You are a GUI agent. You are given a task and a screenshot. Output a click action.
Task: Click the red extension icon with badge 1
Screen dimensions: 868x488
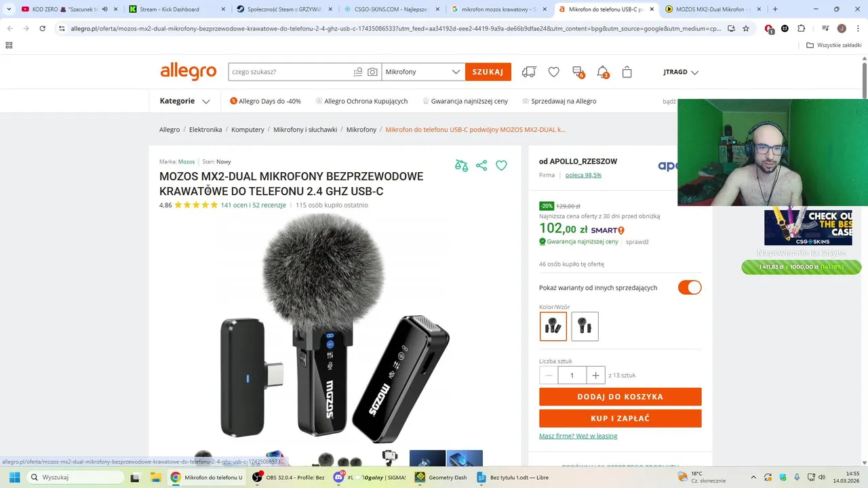(x=769, y=29)
